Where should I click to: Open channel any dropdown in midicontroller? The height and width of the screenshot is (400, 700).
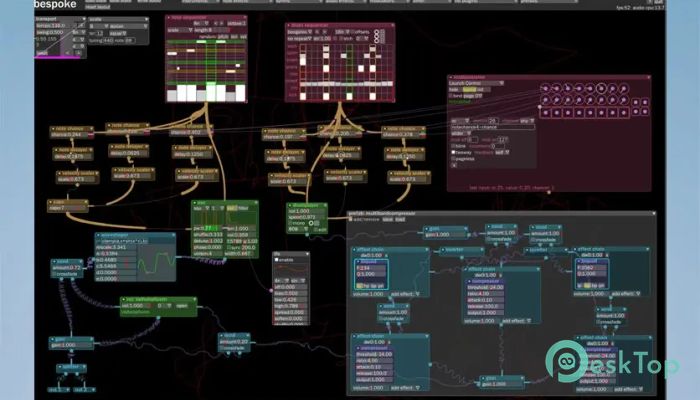(x=527, y=121)
